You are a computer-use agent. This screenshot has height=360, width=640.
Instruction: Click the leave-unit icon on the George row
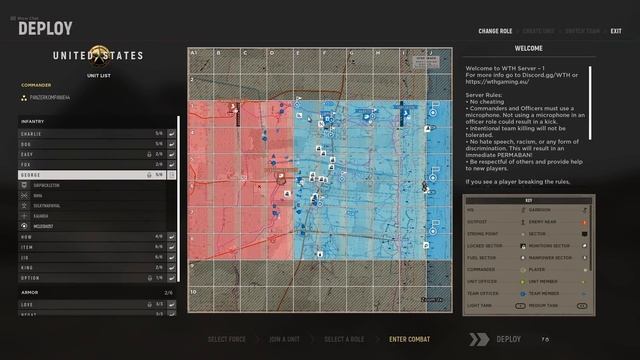[172, 175]
